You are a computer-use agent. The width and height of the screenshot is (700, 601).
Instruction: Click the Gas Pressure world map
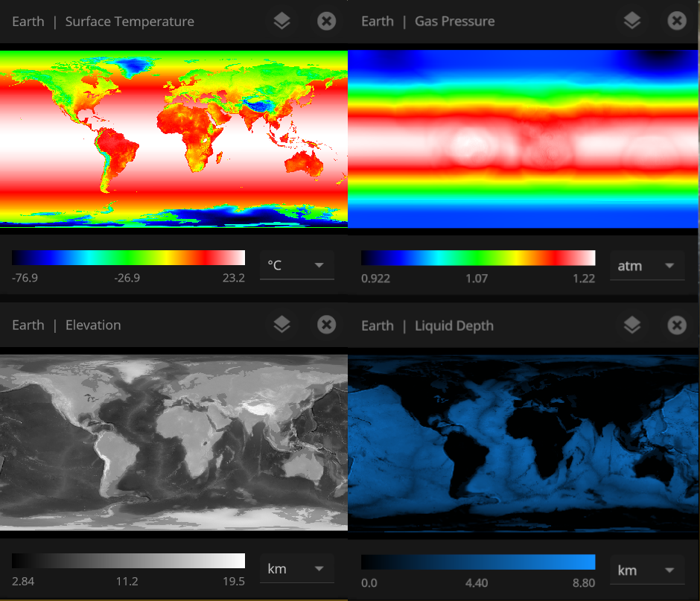tap(523, 139)
